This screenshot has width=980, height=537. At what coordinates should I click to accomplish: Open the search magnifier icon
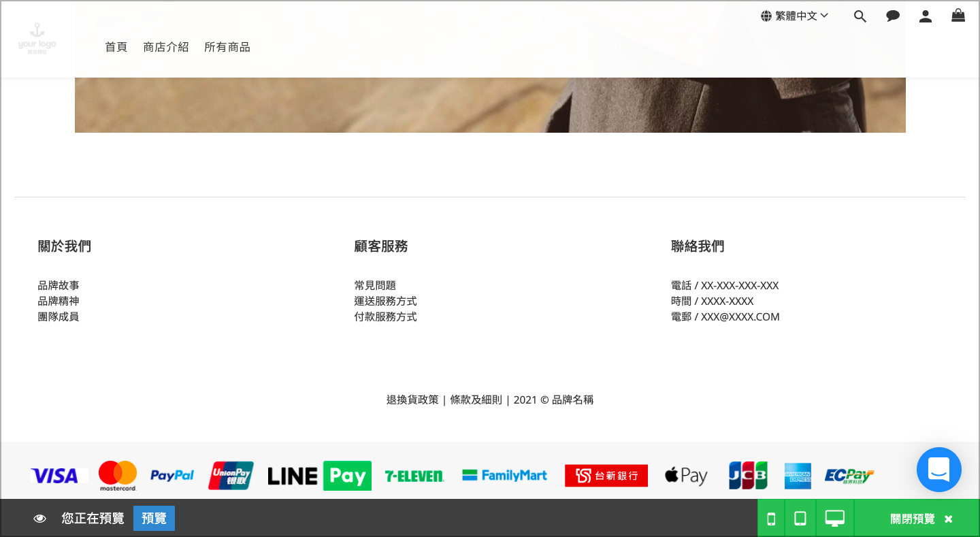click(860, 16)
